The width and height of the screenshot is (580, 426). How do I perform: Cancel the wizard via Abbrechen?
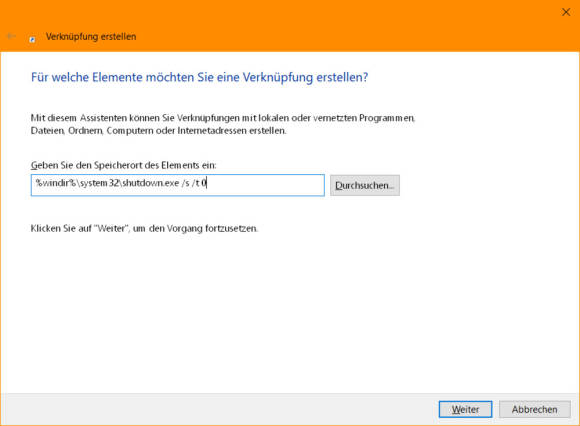tap(535, 409)
